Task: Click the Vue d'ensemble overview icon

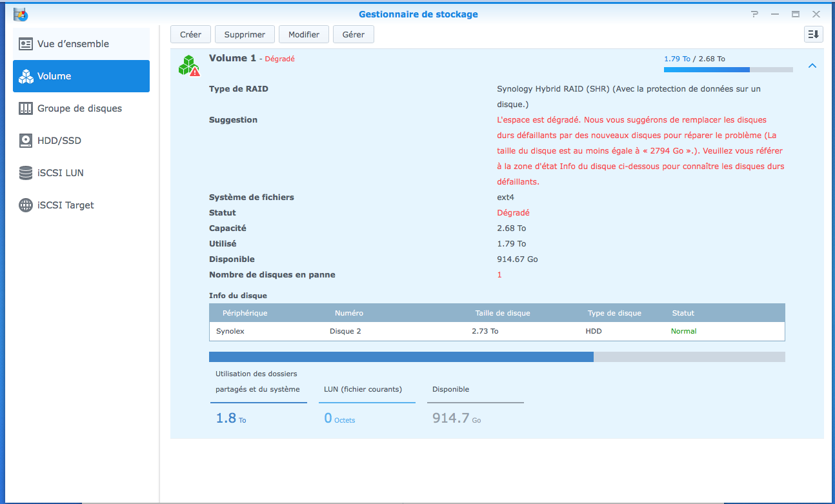Action: (x=26, y=44)
